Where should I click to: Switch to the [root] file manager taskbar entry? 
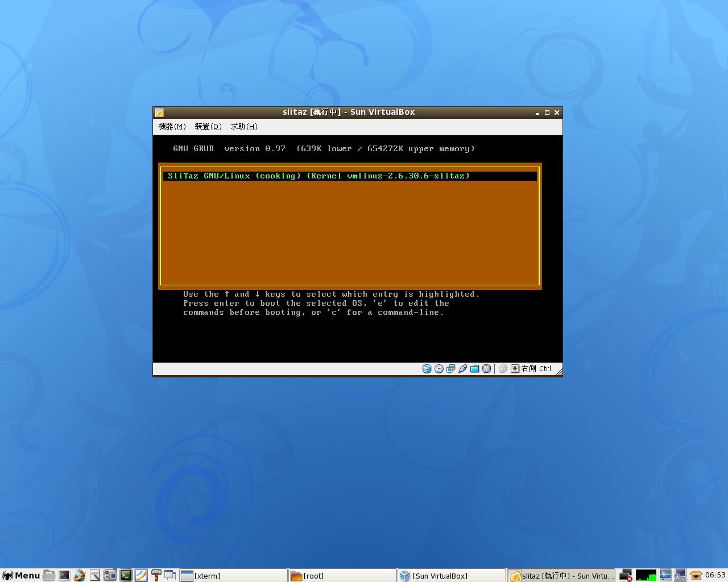pos(343,576)
